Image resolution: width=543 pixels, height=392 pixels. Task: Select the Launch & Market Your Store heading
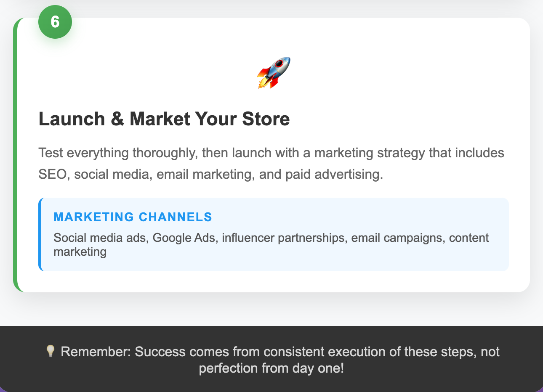(164, 119)
